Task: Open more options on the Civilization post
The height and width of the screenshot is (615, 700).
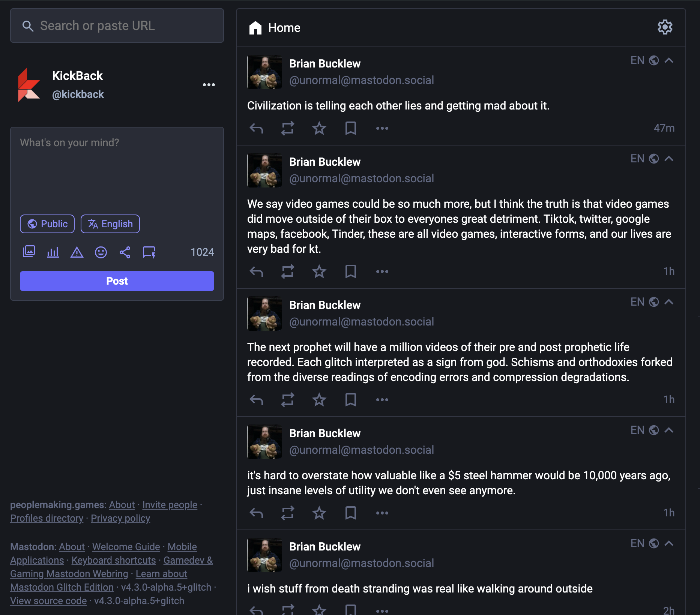Action: tap(382, 128)
